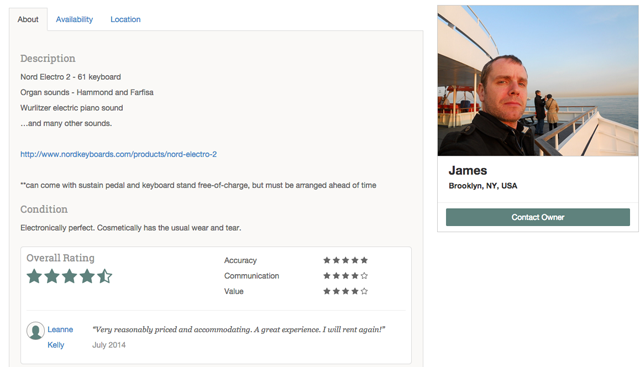640x367 pixels.
Task: Click the half-filled overall rating star
Action: coord(105,276)
